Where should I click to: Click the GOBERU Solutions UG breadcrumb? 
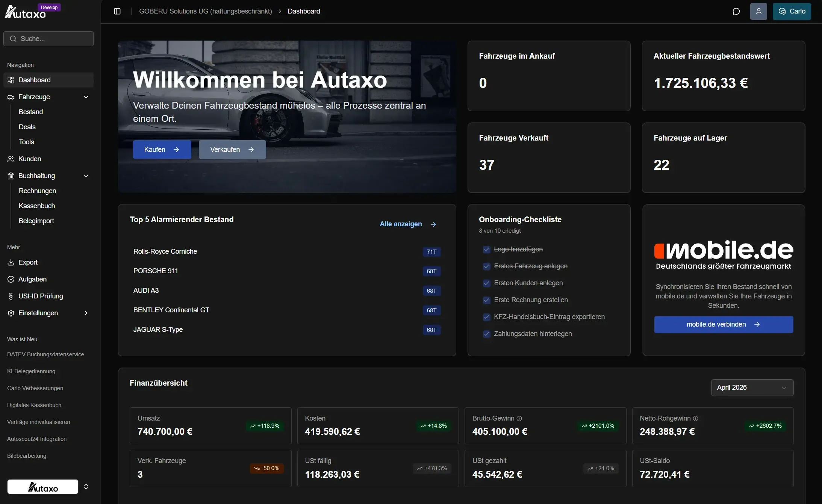coord(206,11)
